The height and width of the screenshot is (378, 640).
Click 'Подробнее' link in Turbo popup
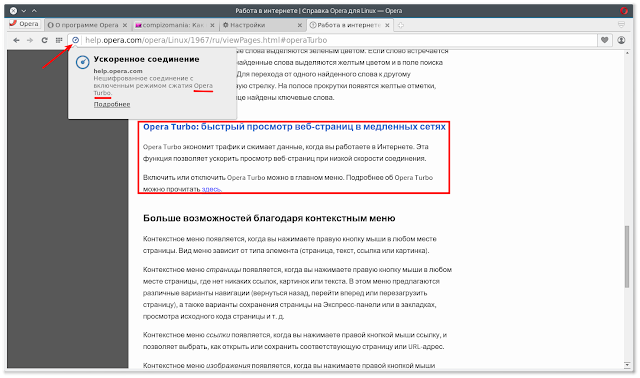pyautogui.click(x=112, y=104)
